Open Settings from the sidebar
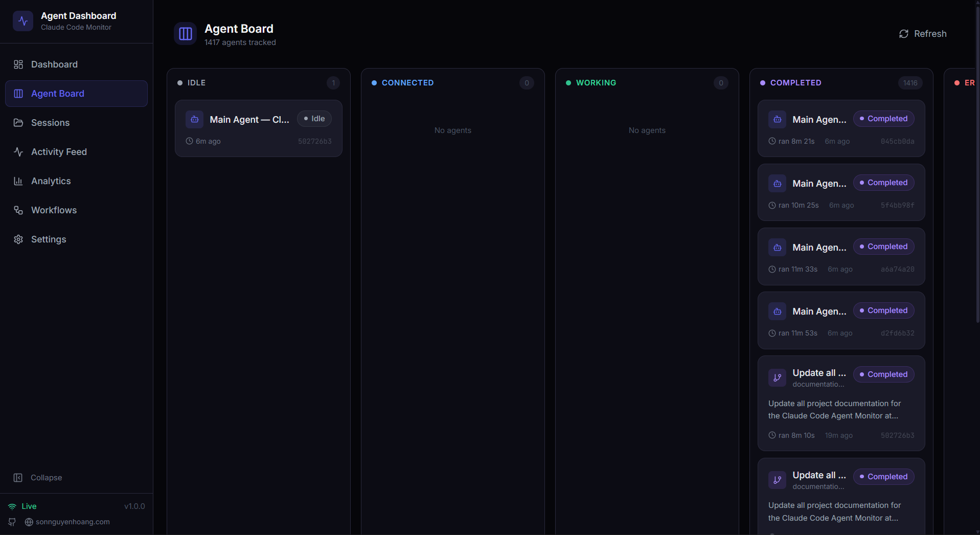Viewport: 980px width, 535px height. [x=76, y=239]
